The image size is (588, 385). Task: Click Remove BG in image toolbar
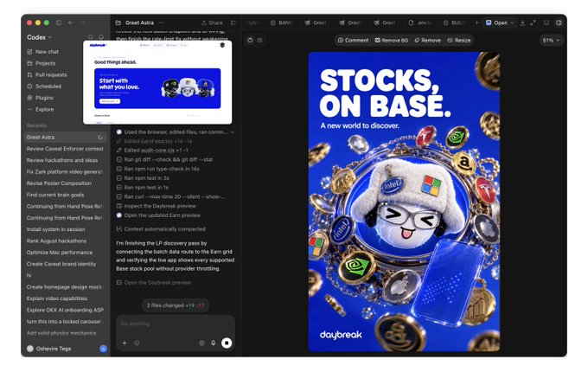coord(392,40)
